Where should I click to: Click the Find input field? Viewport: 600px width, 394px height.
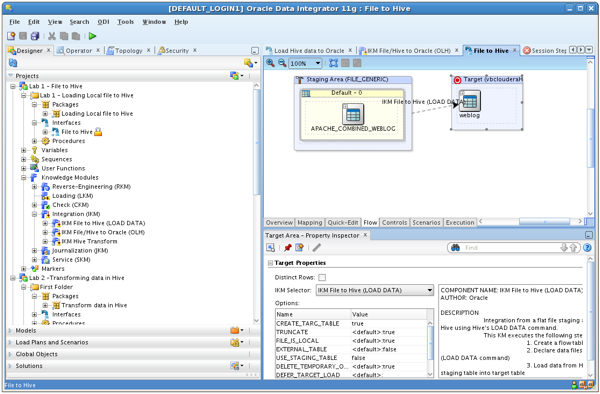tap(511, 248)
